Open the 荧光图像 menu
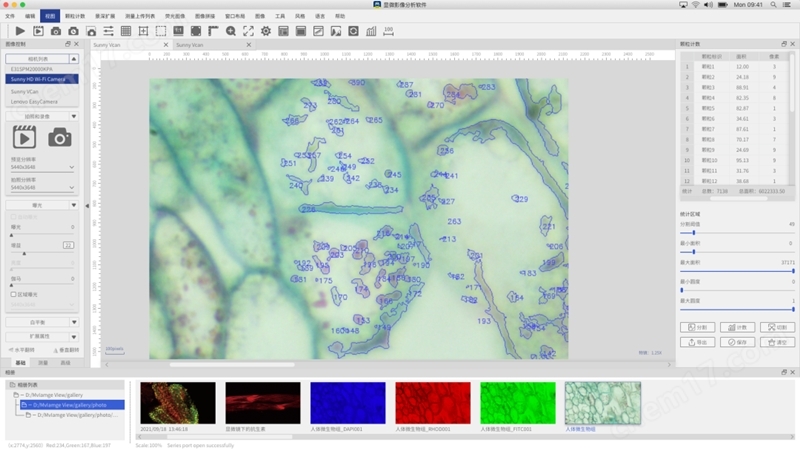Viewport: 800px width, 450px height. pyautogui.click(x=175, y=17)
